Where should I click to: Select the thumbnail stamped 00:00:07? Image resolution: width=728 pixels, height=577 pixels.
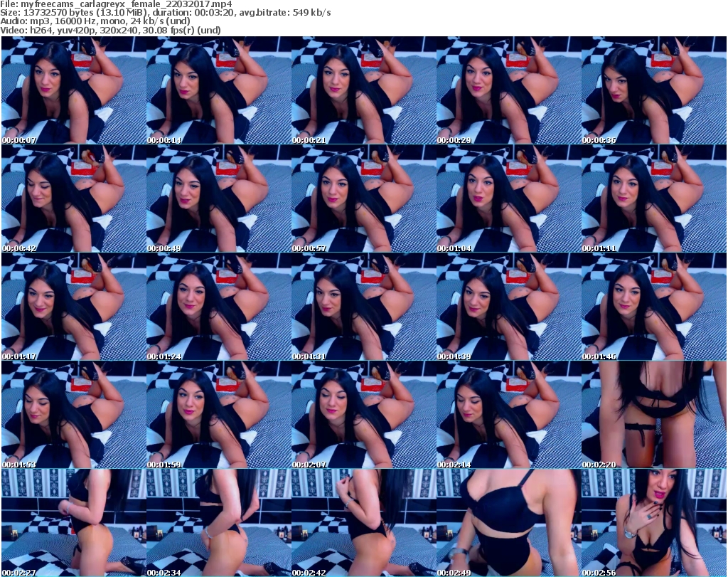(x=73, y=90)
